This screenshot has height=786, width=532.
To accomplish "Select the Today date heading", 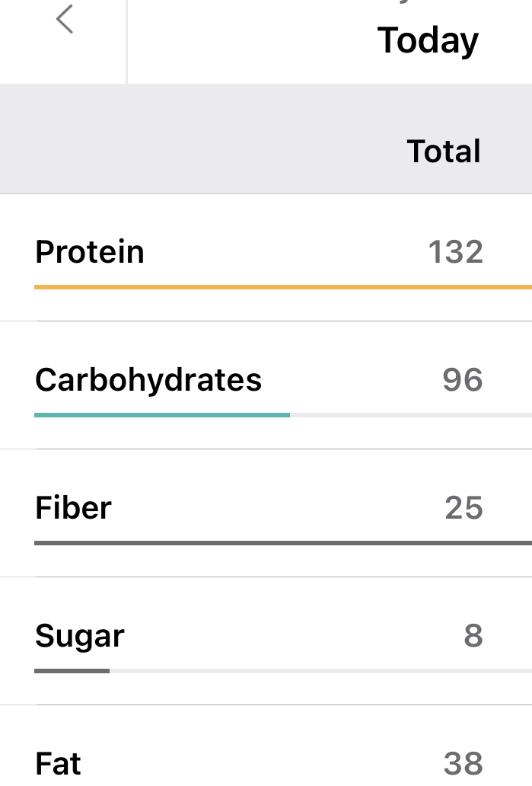I will 428,40.
